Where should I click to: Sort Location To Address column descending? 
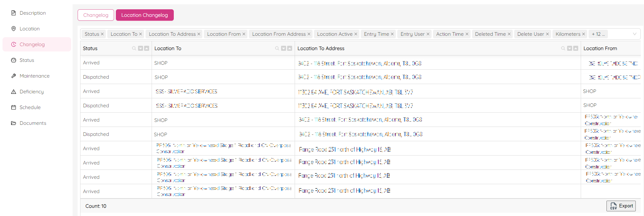click(570, 48)
